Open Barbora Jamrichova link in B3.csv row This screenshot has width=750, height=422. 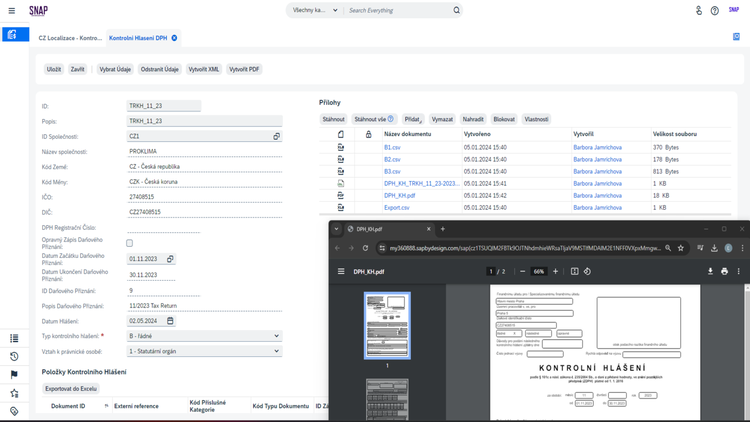click(x=597, y=171)
